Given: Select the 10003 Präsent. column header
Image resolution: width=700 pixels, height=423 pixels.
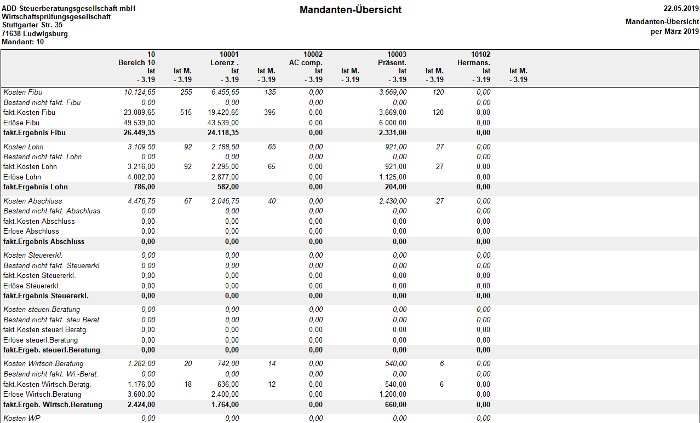Looking at the screenshot, I should click(392, 58).
